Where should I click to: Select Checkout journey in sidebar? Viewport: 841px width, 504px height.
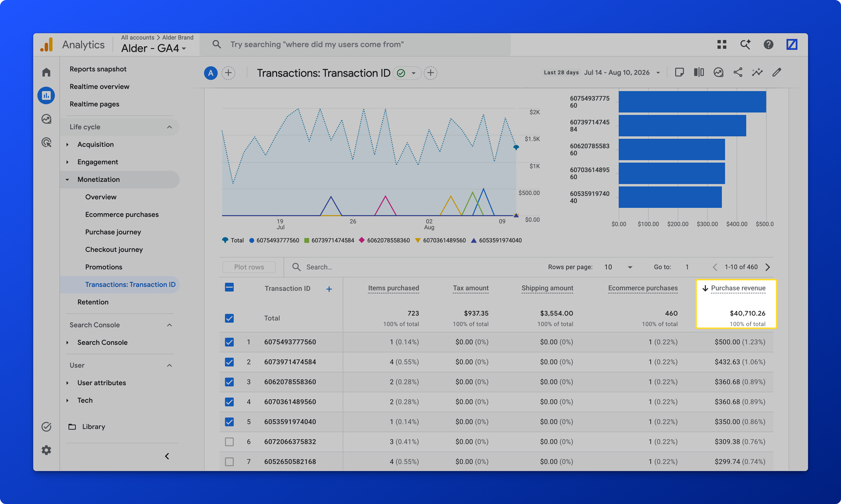pyautogui.click(x=114, y=249)
